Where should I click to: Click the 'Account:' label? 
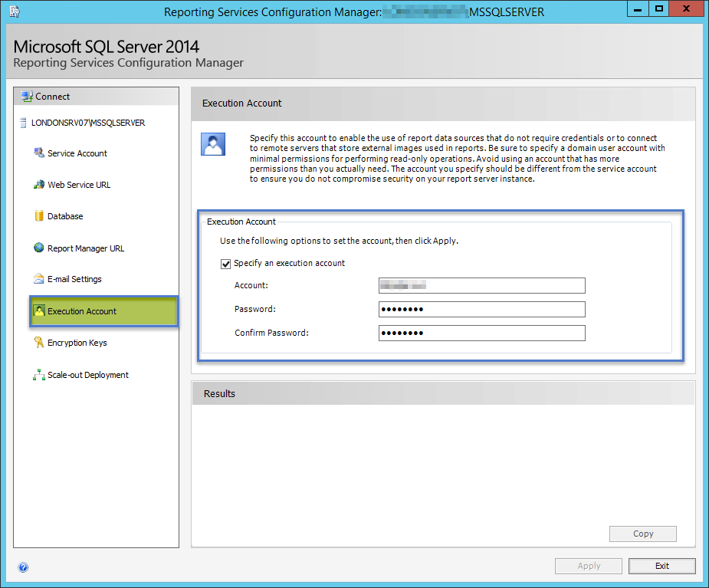[251, 285]
